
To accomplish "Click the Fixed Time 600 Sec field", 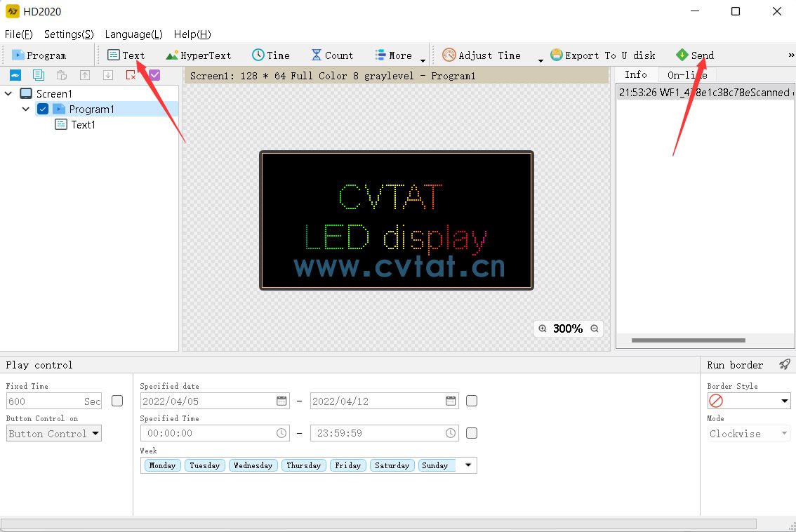I will (54, 401).
